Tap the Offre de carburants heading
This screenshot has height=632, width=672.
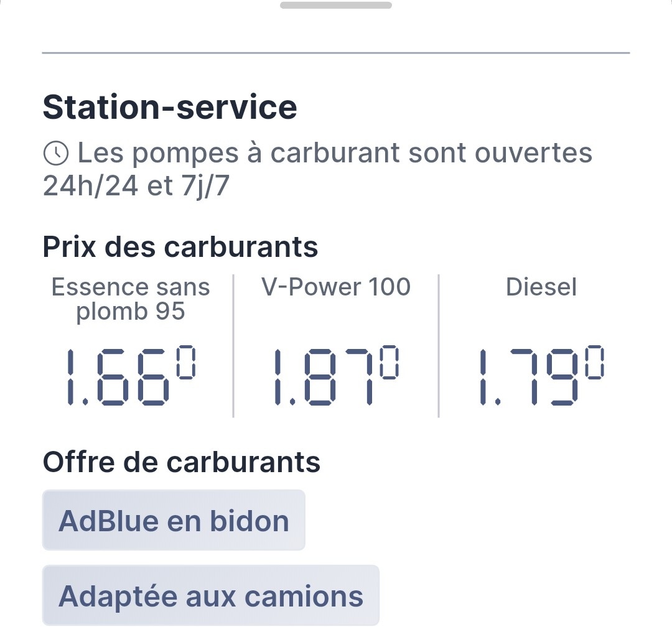181,462
